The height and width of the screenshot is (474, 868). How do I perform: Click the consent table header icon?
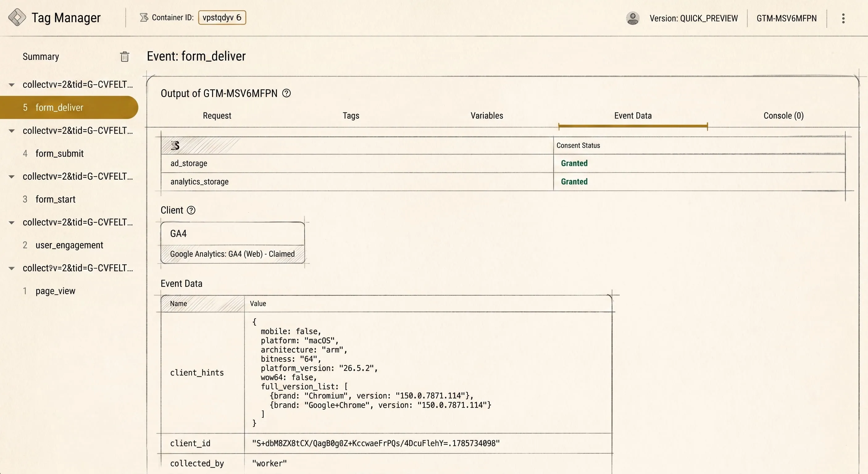(x=175, y=146)
